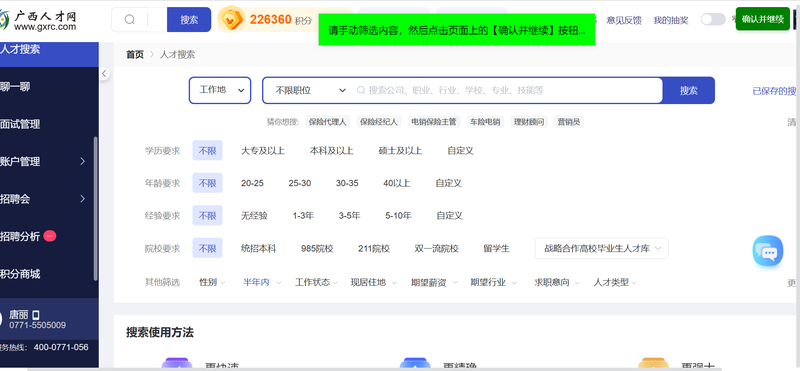Viewport: 800px width, 371px height.
Task: Expand the 求职意向 filter
Action: (x=556, y=282)
